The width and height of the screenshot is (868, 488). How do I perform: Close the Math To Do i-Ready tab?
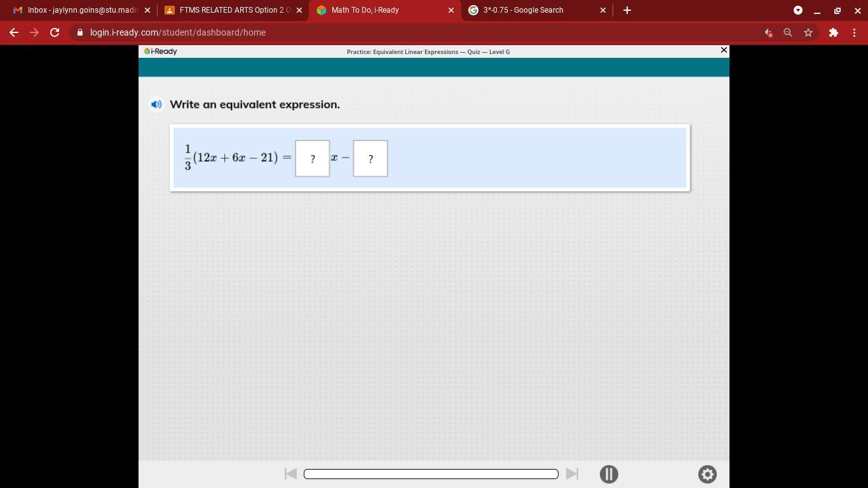(x=451, y=10)
